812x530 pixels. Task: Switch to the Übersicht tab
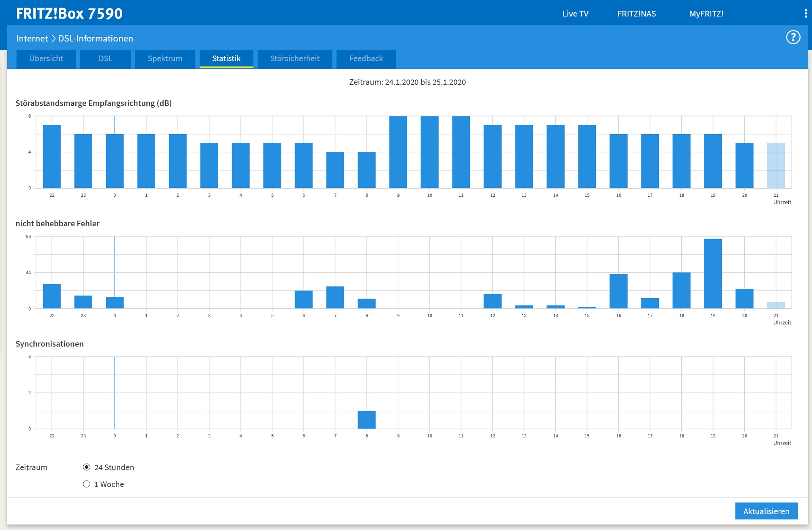tap(46, 59)
